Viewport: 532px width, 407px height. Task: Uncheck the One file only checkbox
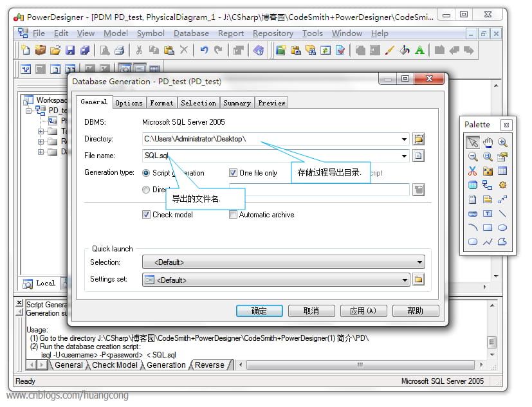point(233,172)
